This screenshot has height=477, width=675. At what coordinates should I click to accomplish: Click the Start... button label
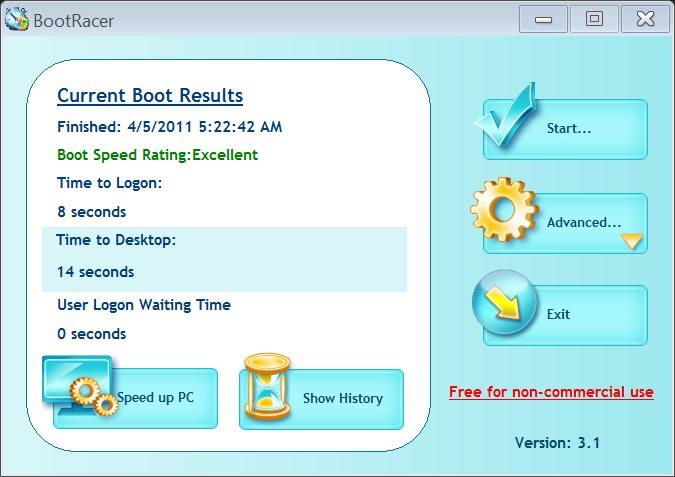tap(569, 128)
